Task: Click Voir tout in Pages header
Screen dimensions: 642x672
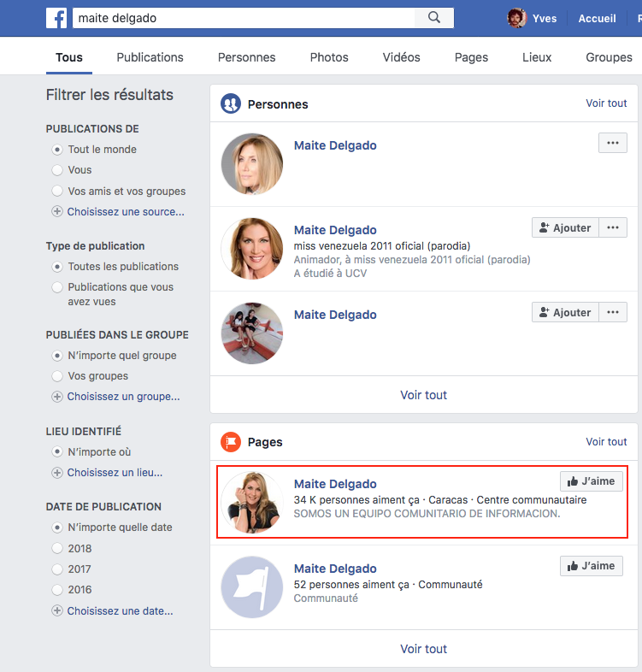Action: click(606, 442)
